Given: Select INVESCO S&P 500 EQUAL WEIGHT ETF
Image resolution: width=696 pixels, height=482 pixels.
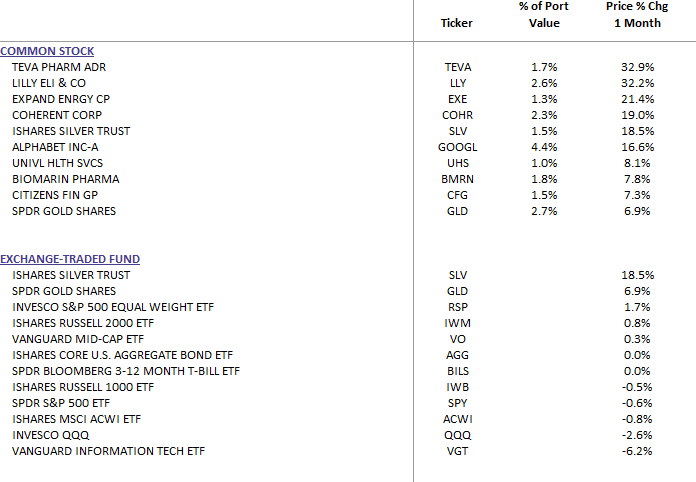Looking at the screenshot, I should [x=112, y=306].
